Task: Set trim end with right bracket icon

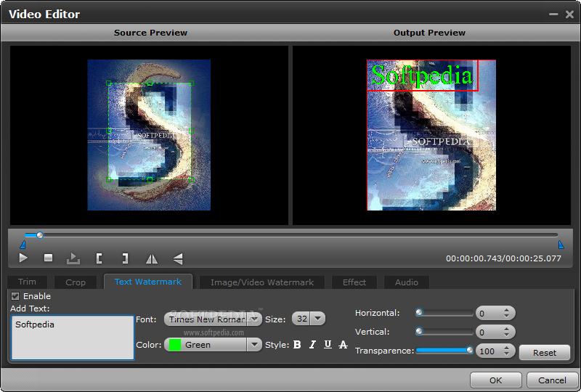Action: 125,258
